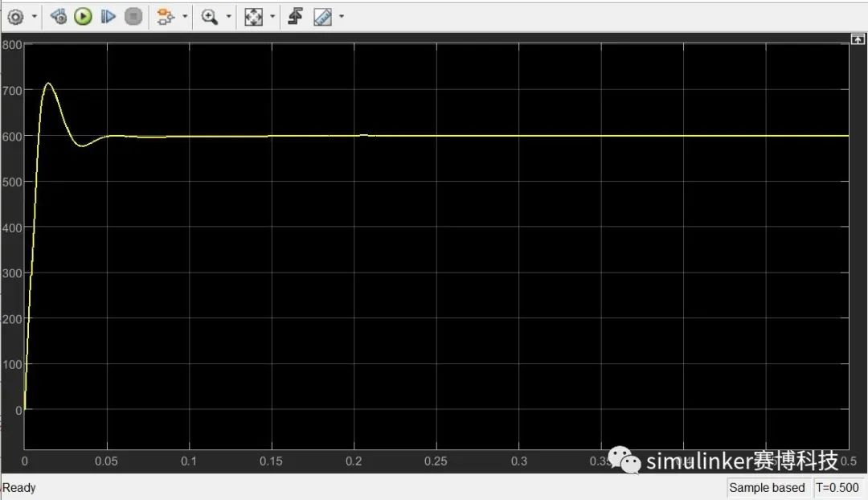868x500 pixels.
Task: Run the simulation with the green play button
Action: (x=83, y=17)
